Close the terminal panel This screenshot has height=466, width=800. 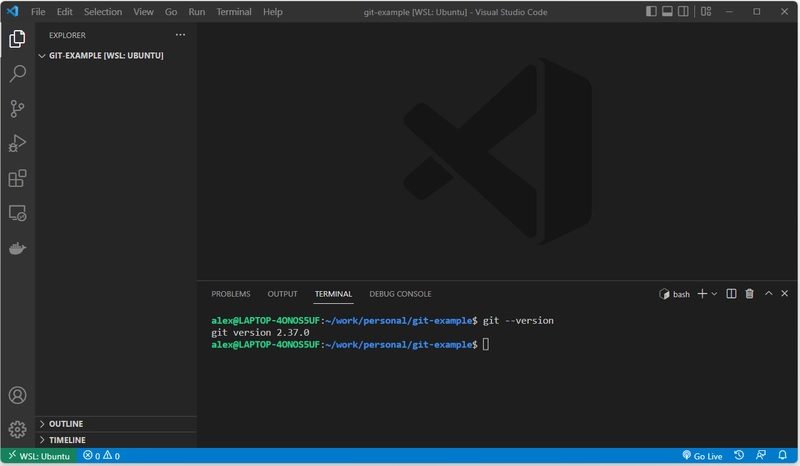point(785,293)
